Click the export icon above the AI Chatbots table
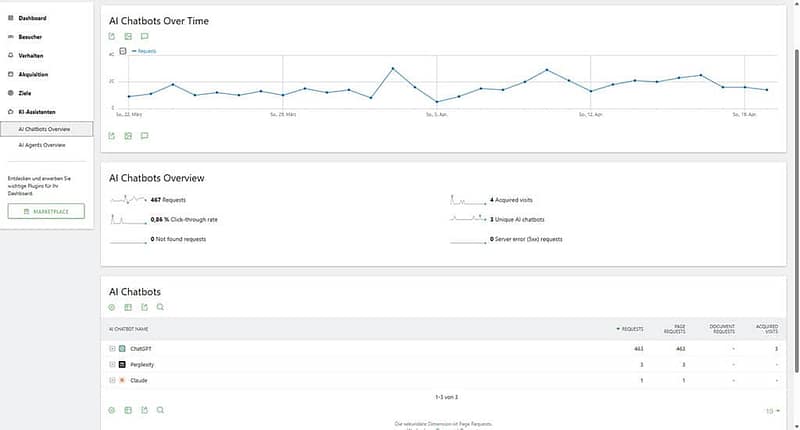 coord(144,307)
